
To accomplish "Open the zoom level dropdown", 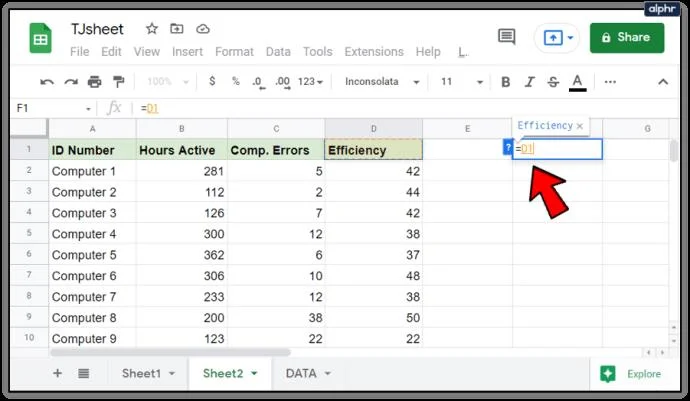I will [x=168, y=82].
